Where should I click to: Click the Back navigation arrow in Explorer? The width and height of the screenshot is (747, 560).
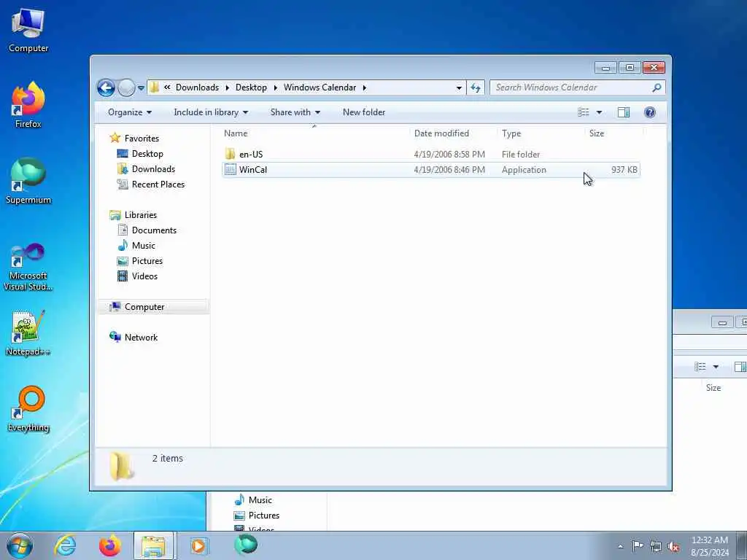click(x=106, y=87)
